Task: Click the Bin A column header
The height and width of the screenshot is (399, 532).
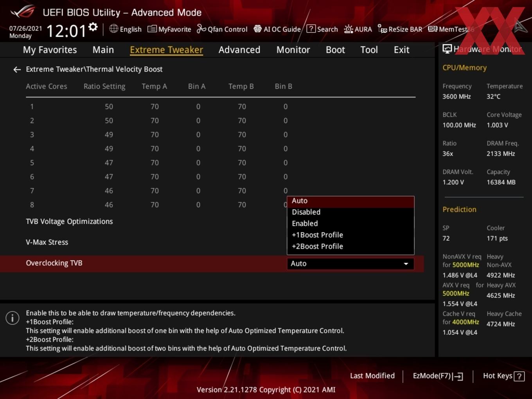Action: click(x=197, y=86)
